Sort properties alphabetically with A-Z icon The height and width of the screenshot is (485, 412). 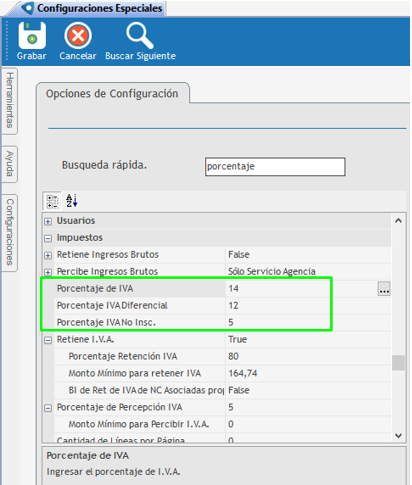click(71, 201)
